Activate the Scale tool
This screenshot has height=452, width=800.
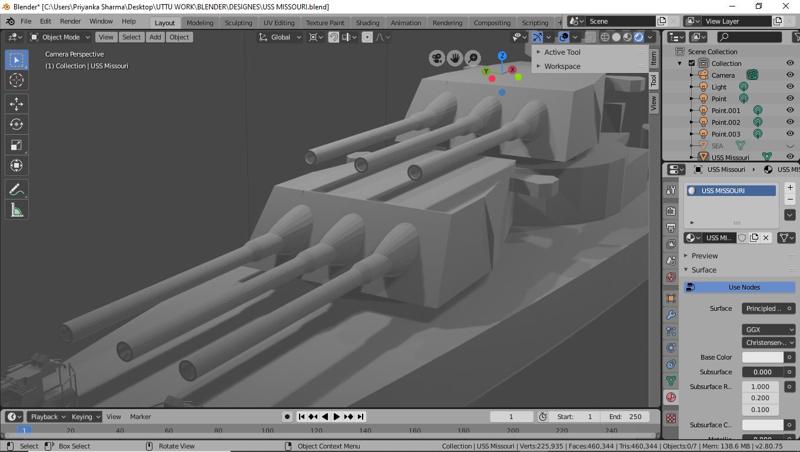(x=16, y=145)
